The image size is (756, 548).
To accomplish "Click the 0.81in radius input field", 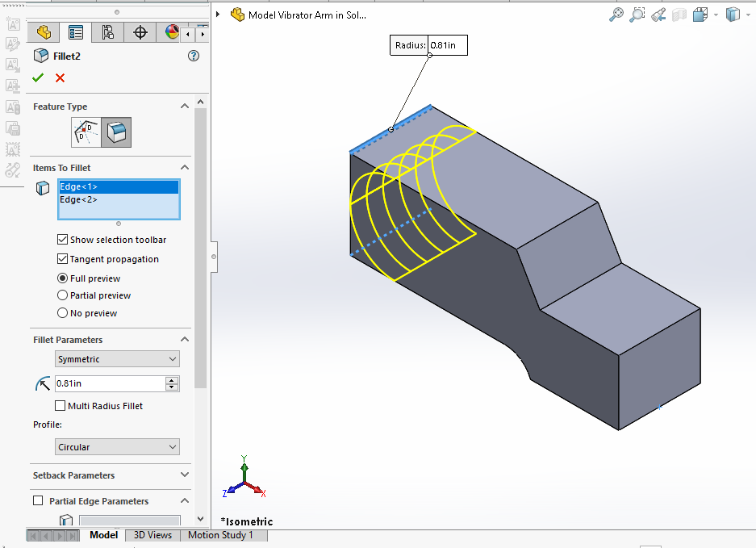I will pos(108,383).
